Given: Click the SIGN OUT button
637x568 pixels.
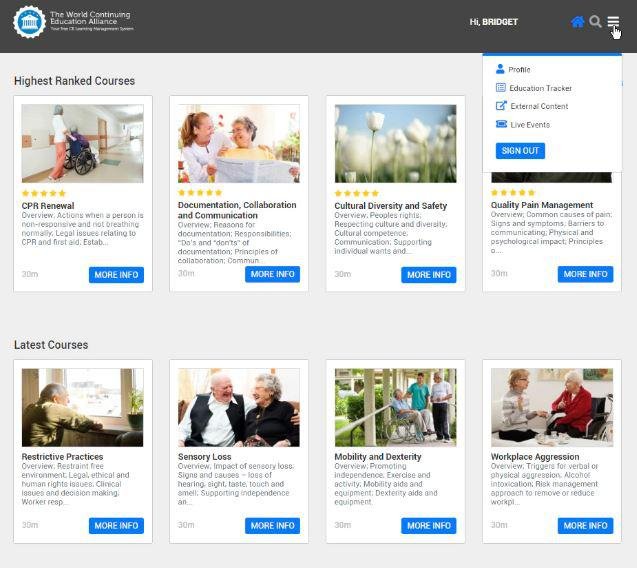Looking at the screenshot, I should 520,151.
